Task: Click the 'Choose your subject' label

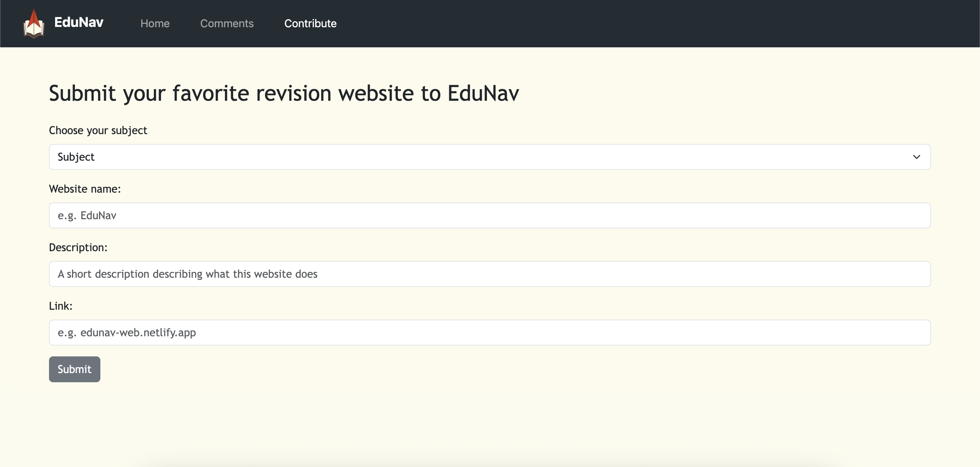Action: point(98,131)
